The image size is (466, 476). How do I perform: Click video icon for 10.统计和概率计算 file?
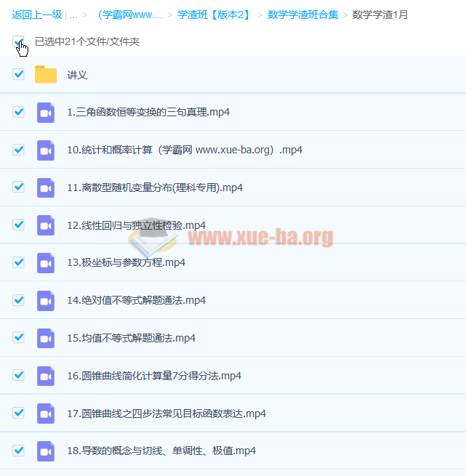[46, 150]
